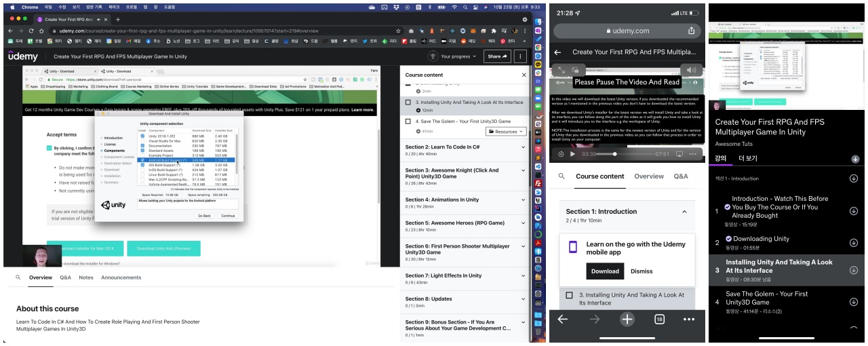Mute the tab via its speaker icon
This screenshot has height=346, width=868.
pos(98,20)
